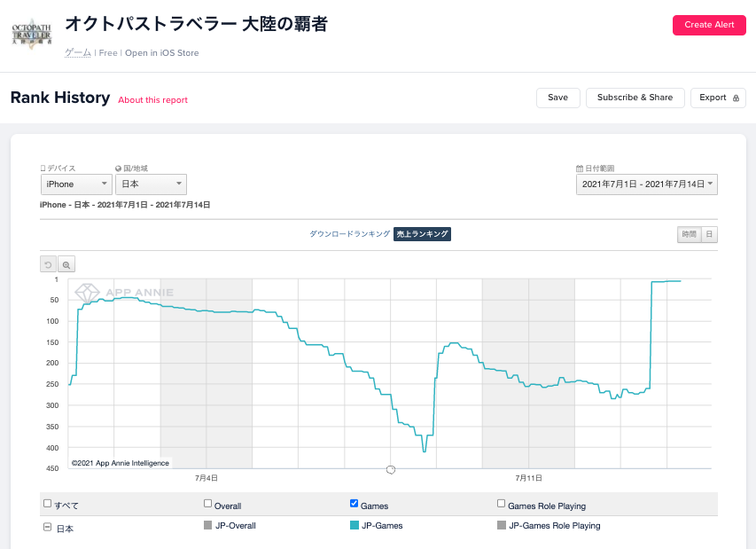
Task: Check the すべて checkbox
Action: [47, 503]
